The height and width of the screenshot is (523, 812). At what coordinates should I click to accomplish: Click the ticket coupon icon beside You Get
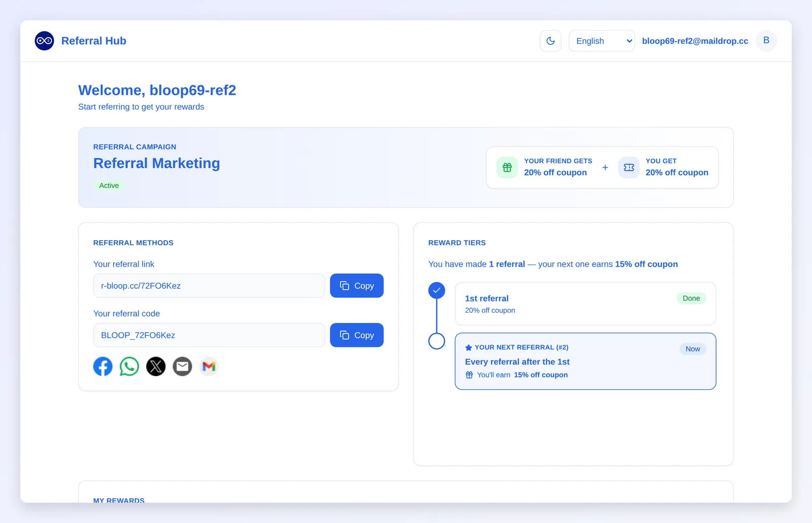tap(629, 168)
